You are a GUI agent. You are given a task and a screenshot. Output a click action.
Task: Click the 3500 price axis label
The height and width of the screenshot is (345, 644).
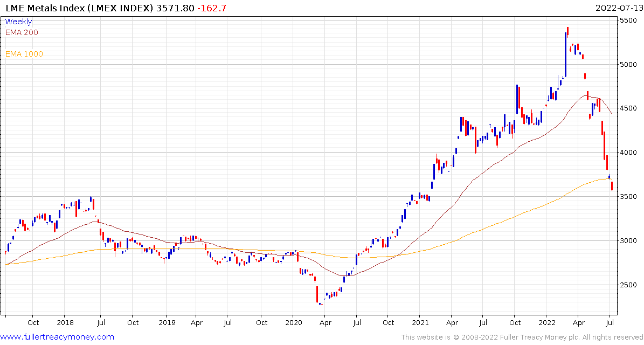[x=628, y=197]
